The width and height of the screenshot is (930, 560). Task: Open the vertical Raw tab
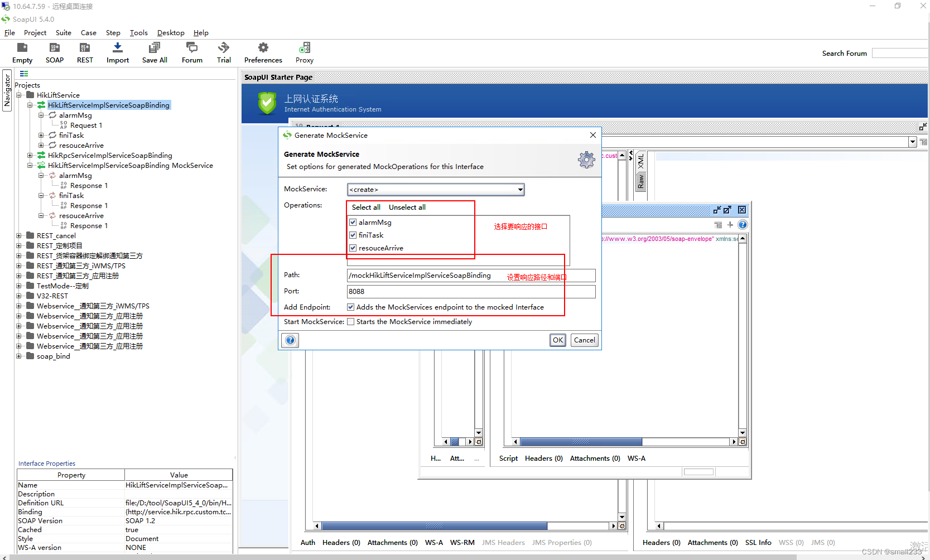641,181
